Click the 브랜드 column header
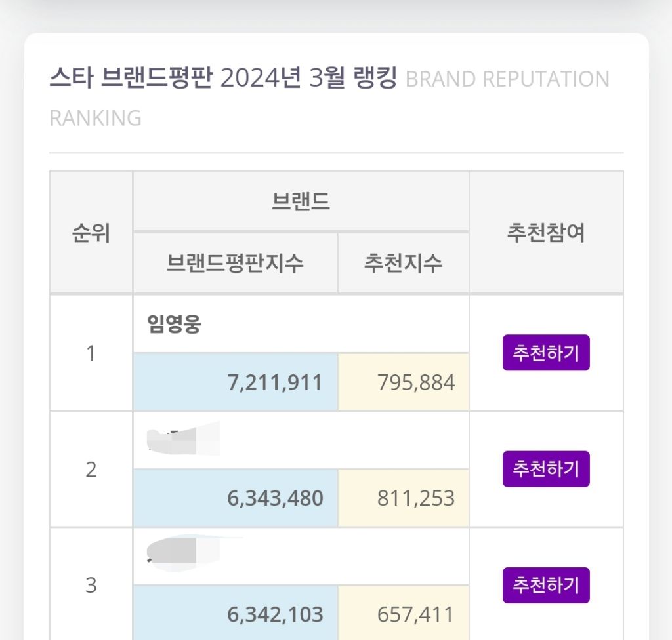The image size is (672, 640). pyautogui.click(x=301, y=202)
